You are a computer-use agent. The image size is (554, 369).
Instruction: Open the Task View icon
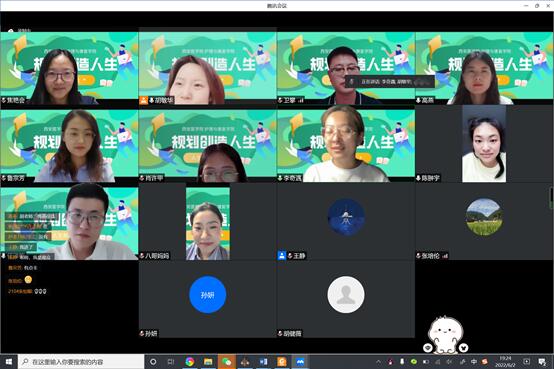pyautogui.click(x=171, y=362)
